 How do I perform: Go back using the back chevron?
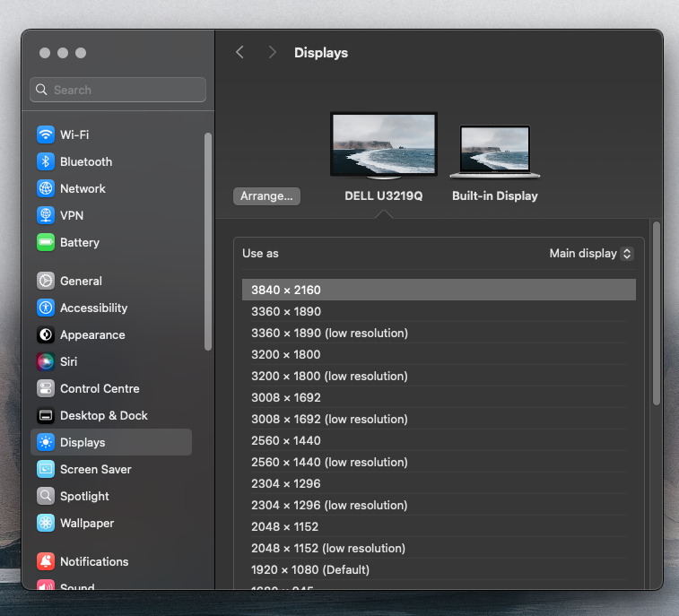(x=239, y=53)
